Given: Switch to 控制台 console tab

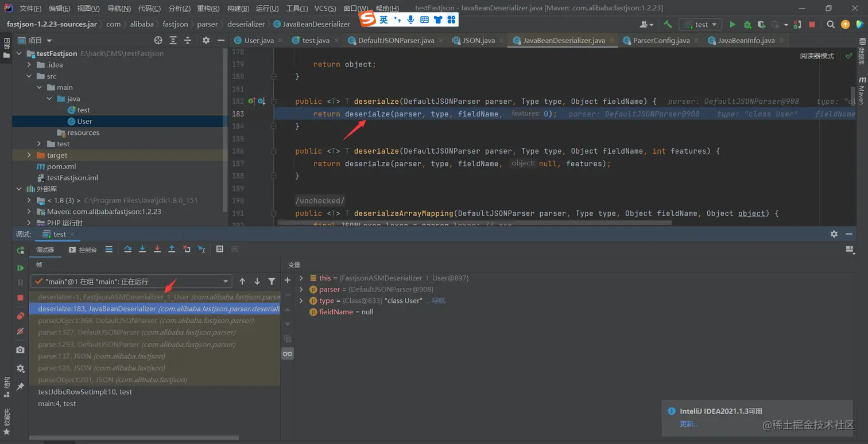Looking at the screenshot, I should tap(82, 250).
